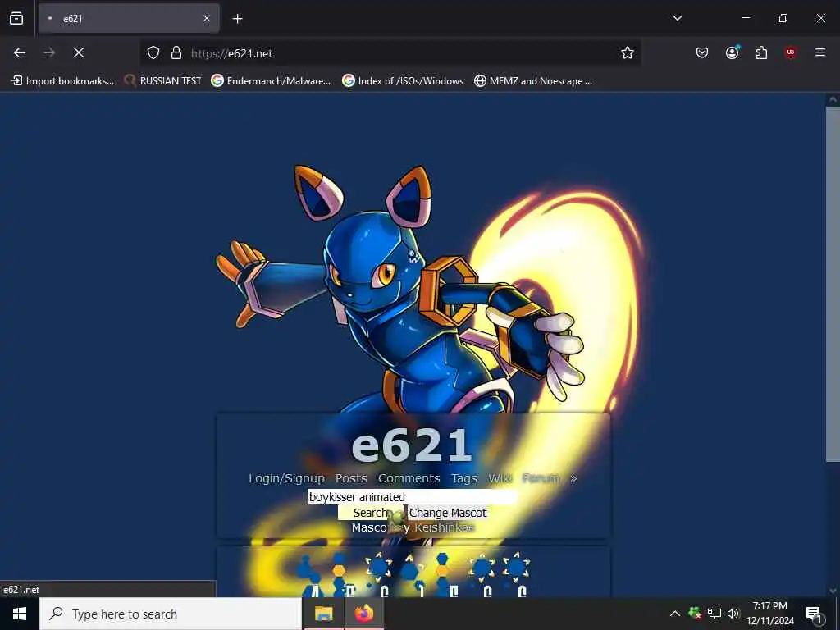Viewport: 840px width, 630px height.
Task: Click the Type here to search box
Action: (171, 614)
